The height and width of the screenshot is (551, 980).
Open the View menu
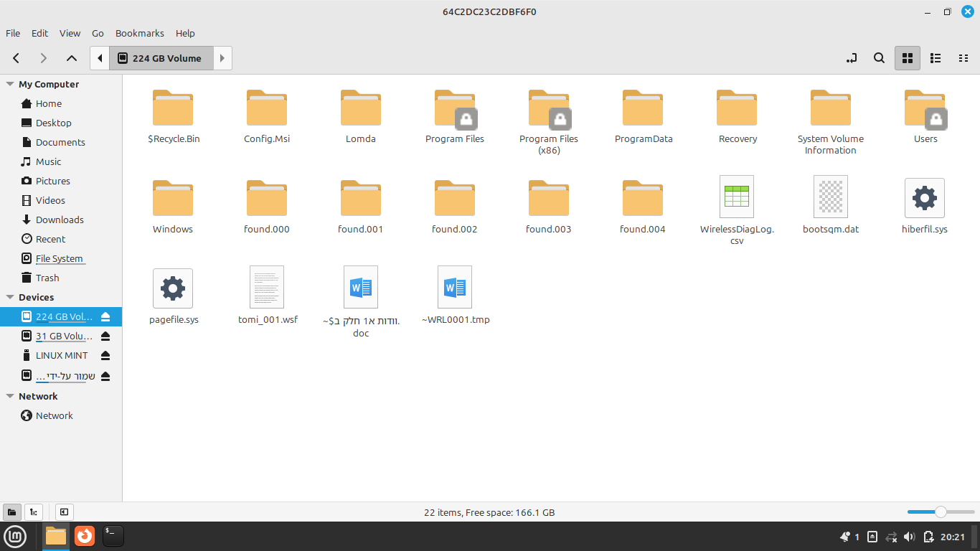click(70, 33)
